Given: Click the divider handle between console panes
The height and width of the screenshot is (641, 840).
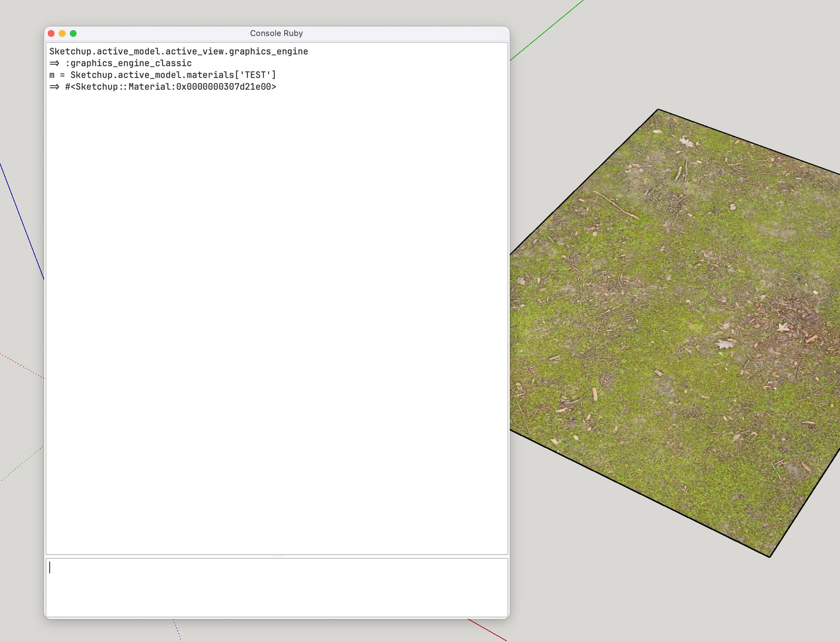Looking at the screenshot, I should (x=278, y=556).
